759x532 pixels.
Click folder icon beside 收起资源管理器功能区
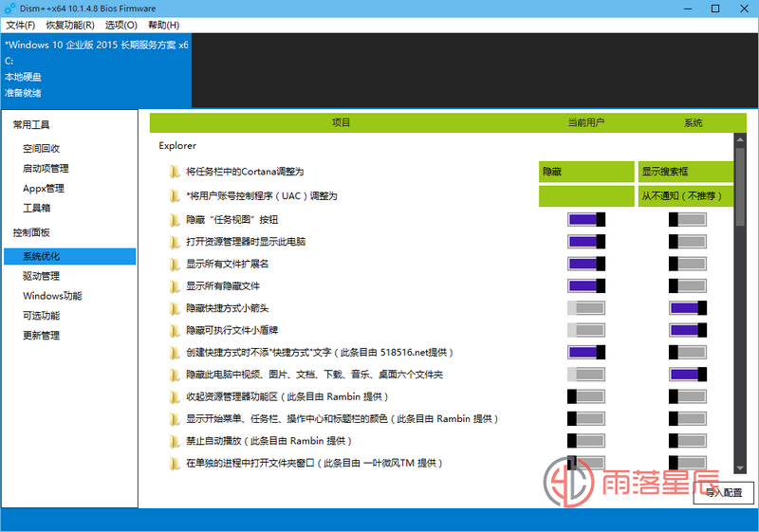(x=175, y=397)
